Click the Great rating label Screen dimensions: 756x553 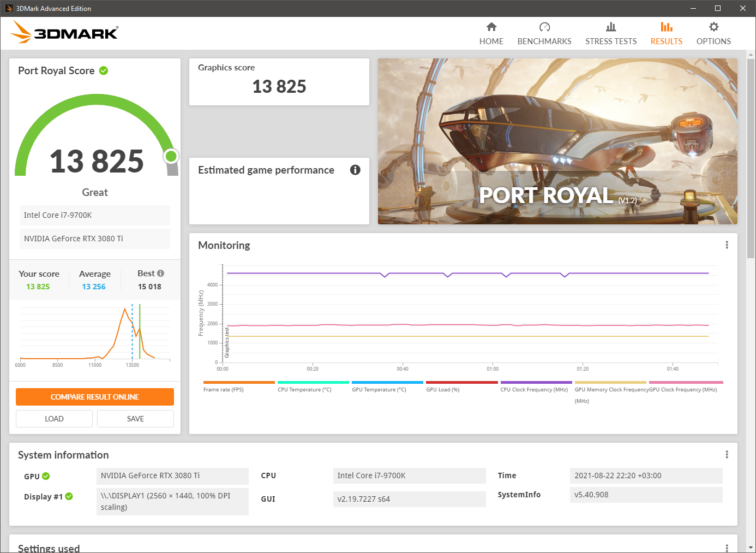[95, 192]
